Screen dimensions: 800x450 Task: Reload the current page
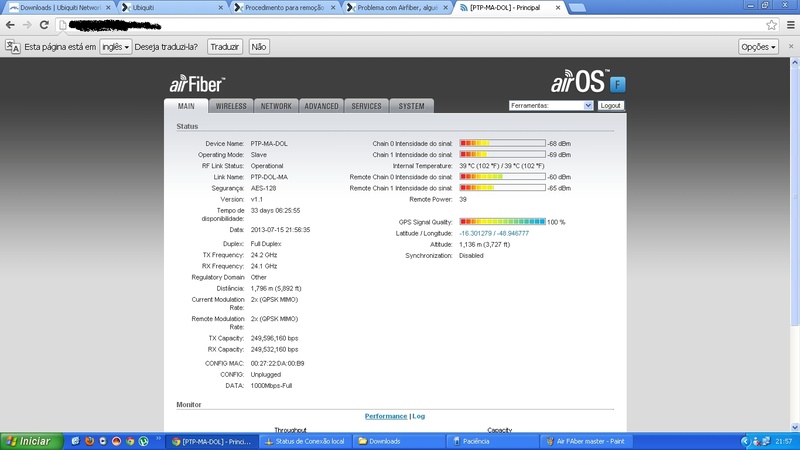click(x=44, y=24)
